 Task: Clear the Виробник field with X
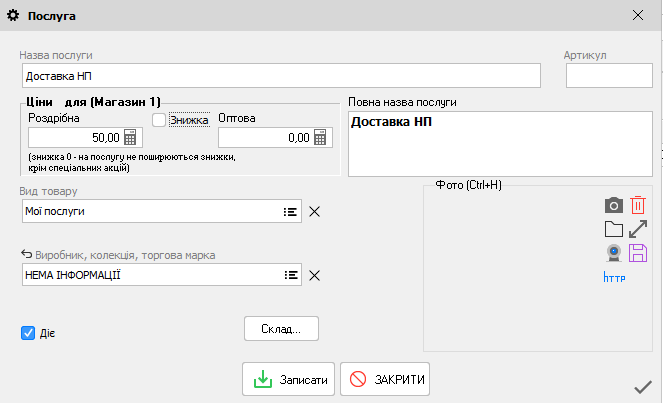point(314,275)
